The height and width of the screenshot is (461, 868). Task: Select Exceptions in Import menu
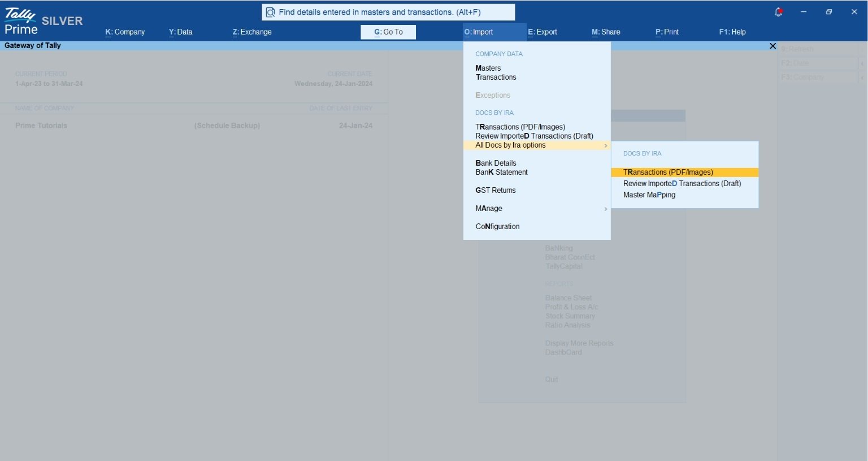pyautogui.click(x=493, y=95)
